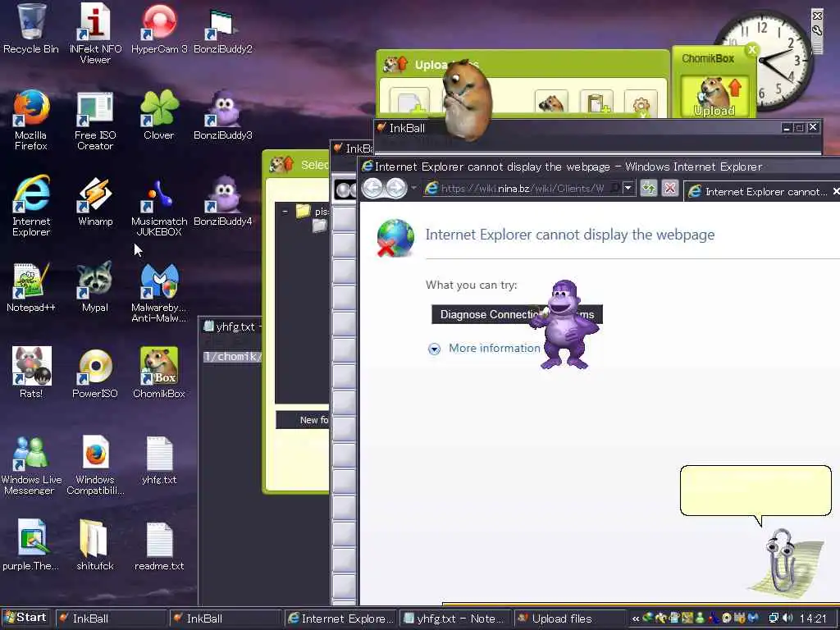Screen dimensions: 840x630
Task: Open the BonziBuddy2 desktop shortcut
Action: (223, 29)
